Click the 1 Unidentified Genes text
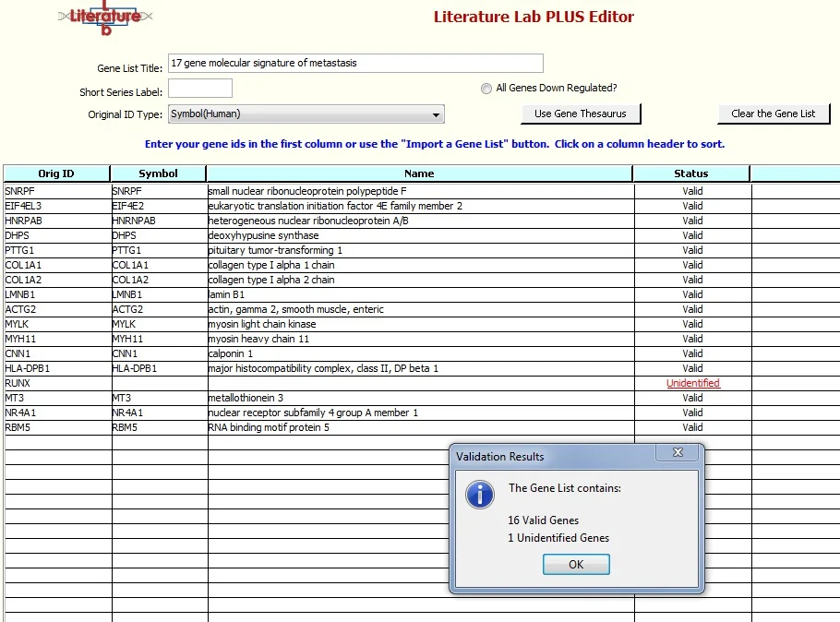 coord(558,538)
